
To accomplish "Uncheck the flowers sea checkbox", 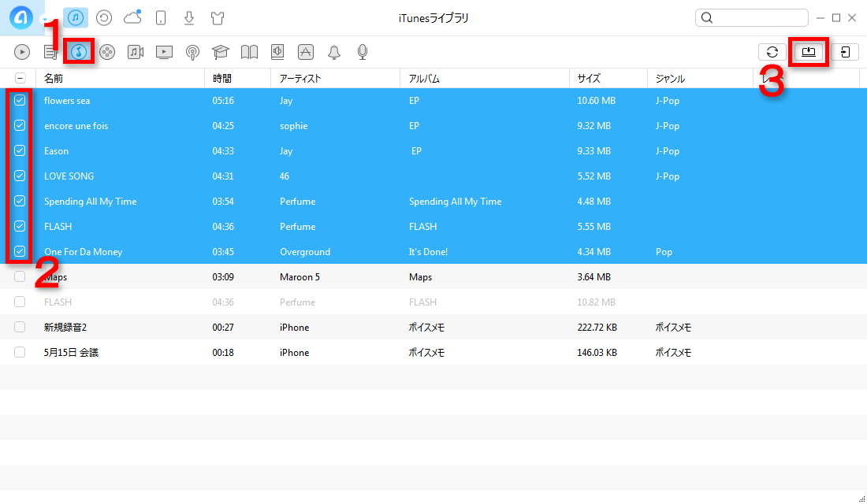I will click(x=20, y=101).
